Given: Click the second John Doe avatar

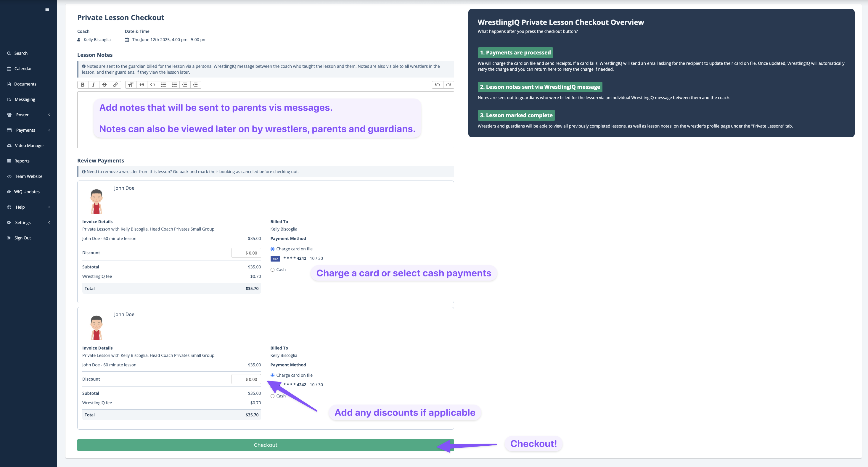Looking at the screenshot, I should point(97,328).
